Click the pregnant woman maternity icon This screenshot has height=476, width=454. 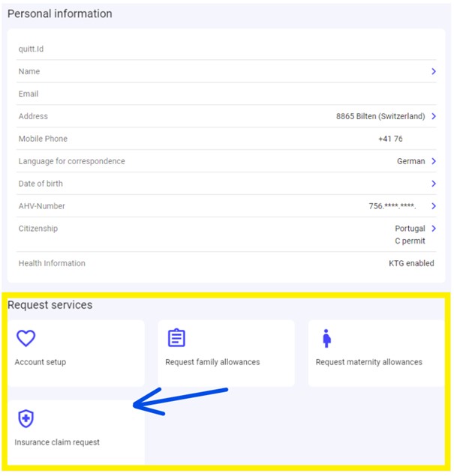click(x=326, y=338)
